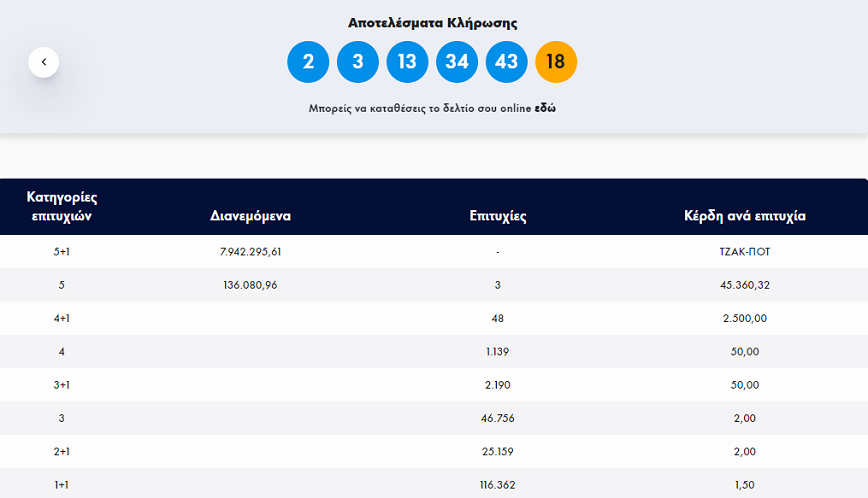Select the 4+1 category row label

coord(61,318)
